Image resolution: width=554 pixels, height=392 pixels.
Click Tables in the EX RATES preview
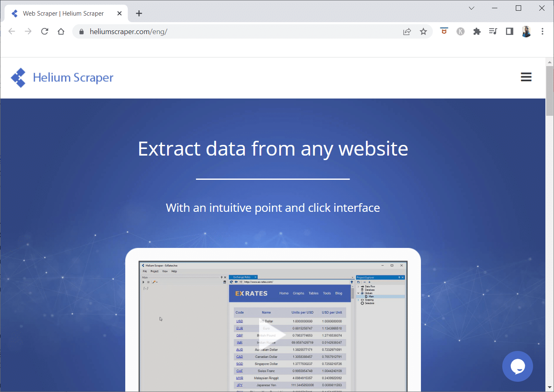313,293
